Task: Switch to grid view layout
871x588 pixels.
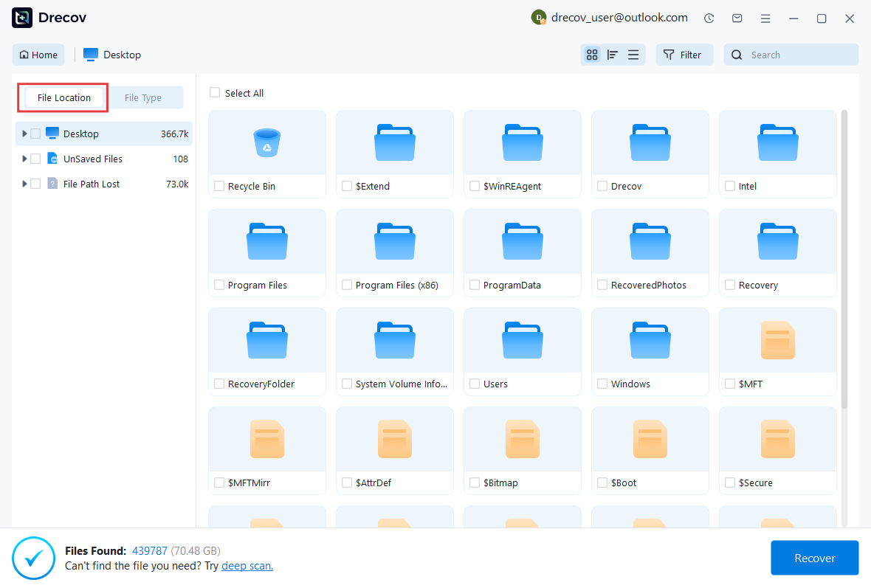Action: (x=592, y=54)
